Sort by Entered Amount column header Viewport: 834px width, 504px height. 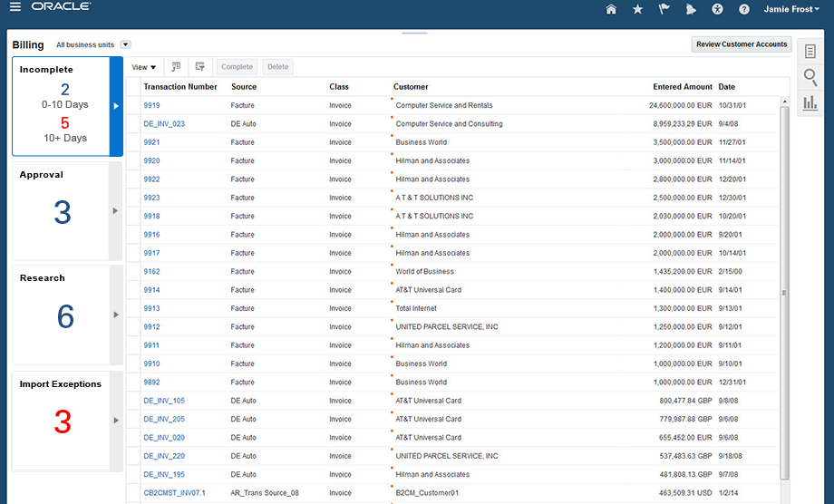(682, 87)
